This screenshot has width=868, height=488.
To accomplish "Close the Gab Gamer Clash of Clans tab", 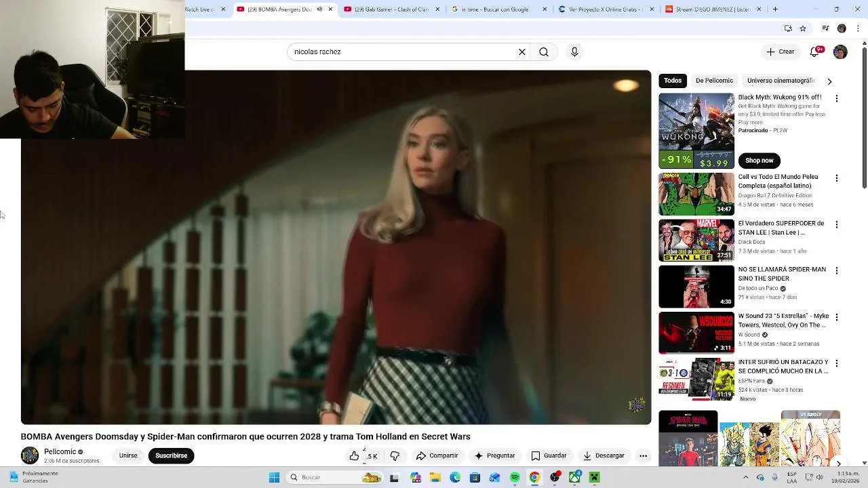I will click(x=437, y=9).
